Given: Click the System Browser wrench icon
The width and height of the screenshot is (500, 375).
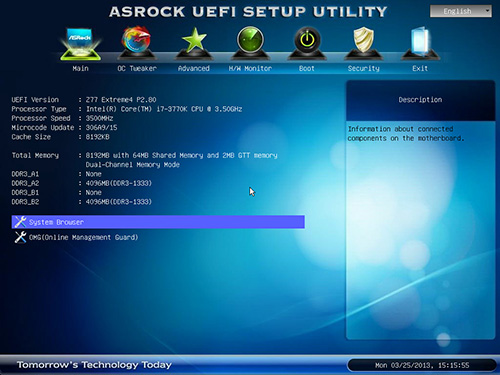Looking at the screenshot, I should pyautogui.click(x=20, y=222).
